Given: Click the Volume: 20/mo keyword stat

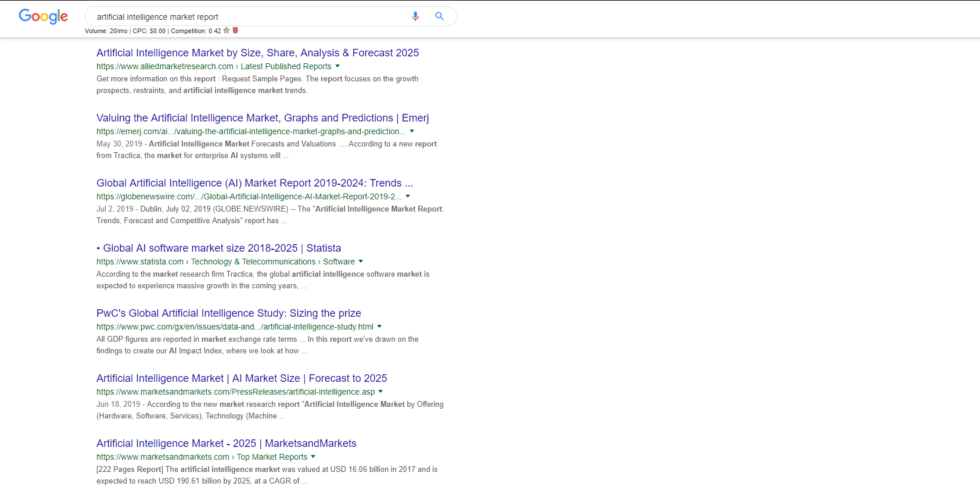Looking at the screenshot, I should pyautogui.click(x=106, y=31).
